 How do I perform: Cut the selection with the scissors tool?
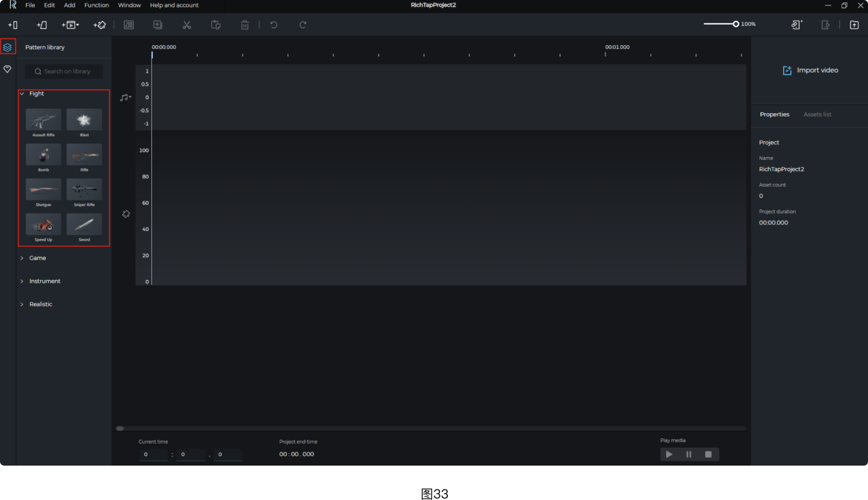(x=186, y=24)
